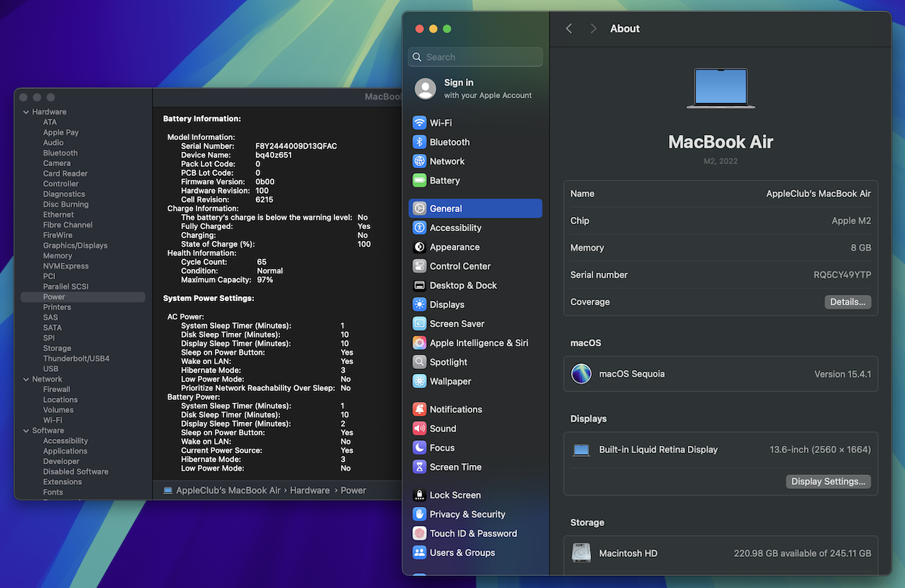Select the Displays sun icon
Image resolution: width=905 pixels, height=588 pixels.
pyautogui.click(x=419, y=305)
